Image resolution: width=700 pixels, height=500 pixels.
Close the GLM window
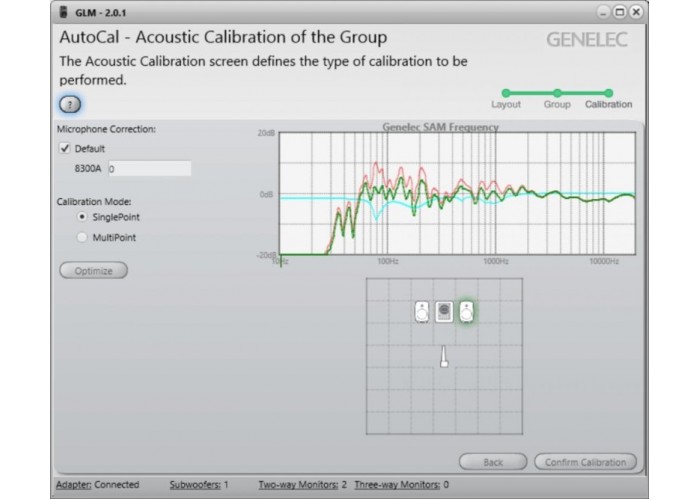tap(636, 12)
